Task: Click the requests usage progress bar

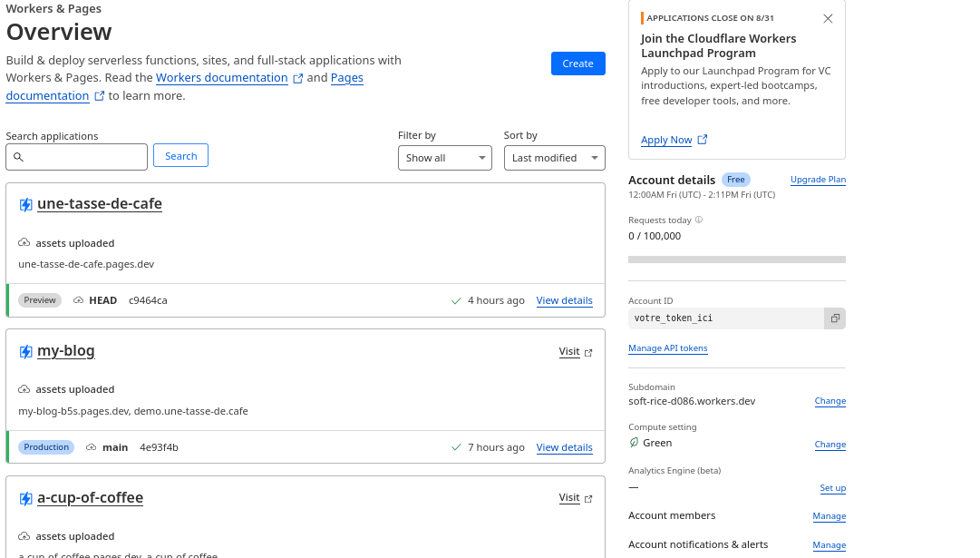Action: tap(737, 259)
